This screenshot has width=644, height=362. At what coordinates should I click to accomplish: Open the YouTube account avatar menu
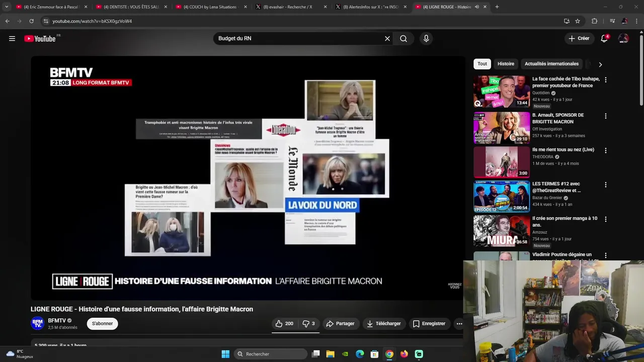623,39
